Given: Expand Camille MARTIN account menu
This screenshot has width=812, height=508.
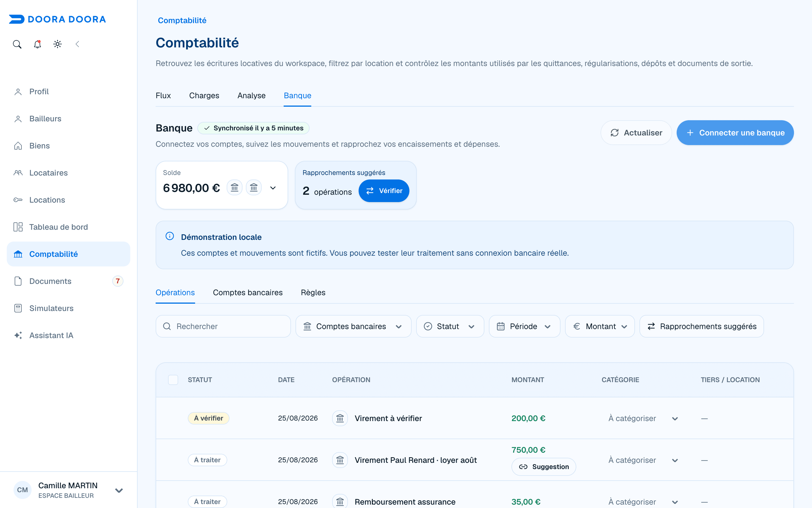Looking at the screenshot, I should 119,490.
